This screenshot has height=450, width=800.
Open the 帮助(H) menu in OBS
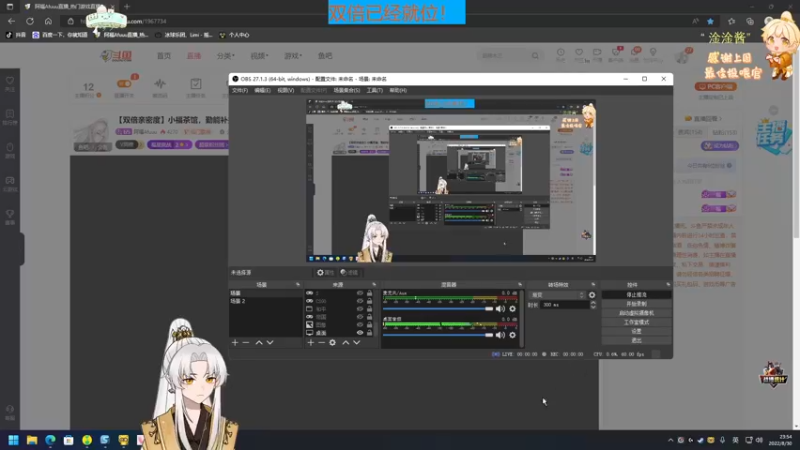click(x=398, y=90)
